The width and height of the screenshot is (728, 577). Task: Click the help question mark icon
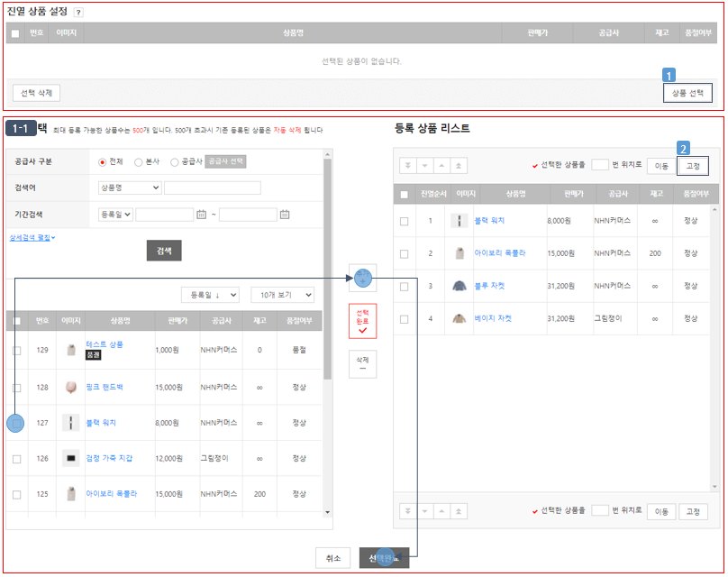[x=78, y=13]
